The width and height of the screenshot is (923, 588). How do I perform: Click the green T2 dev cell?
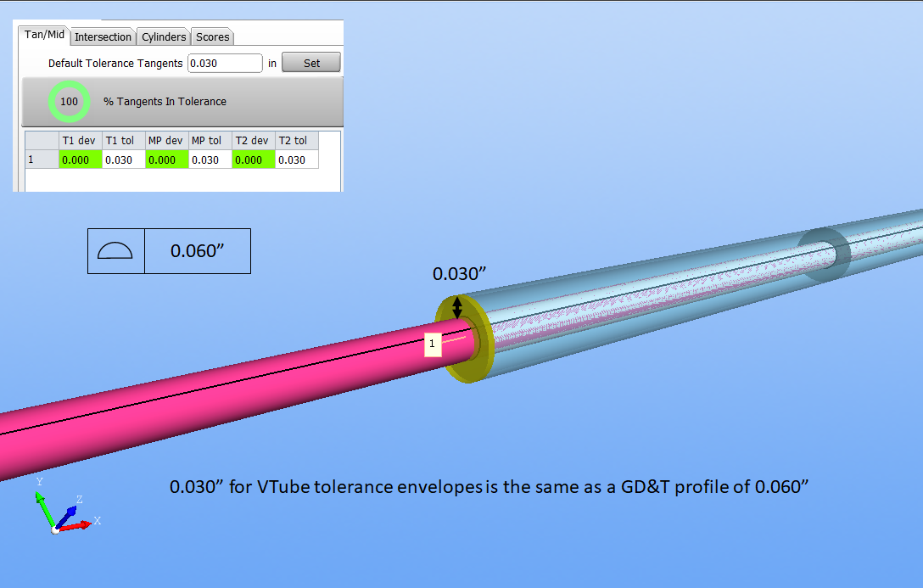coord(253,160)
